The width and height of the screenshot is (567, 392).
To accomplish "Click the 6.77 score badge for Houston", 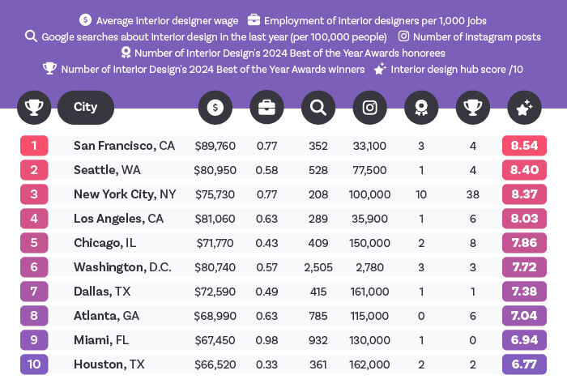I will tap(525, 364).
